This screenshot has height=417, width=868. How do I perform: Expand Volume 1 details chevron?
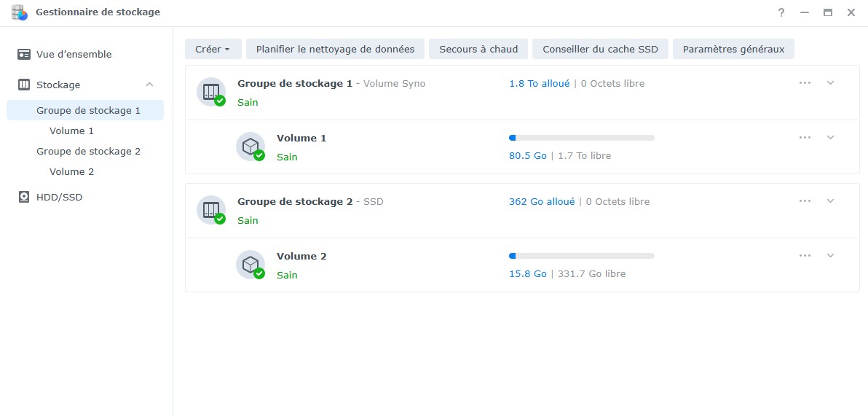(x=830, y=138)
